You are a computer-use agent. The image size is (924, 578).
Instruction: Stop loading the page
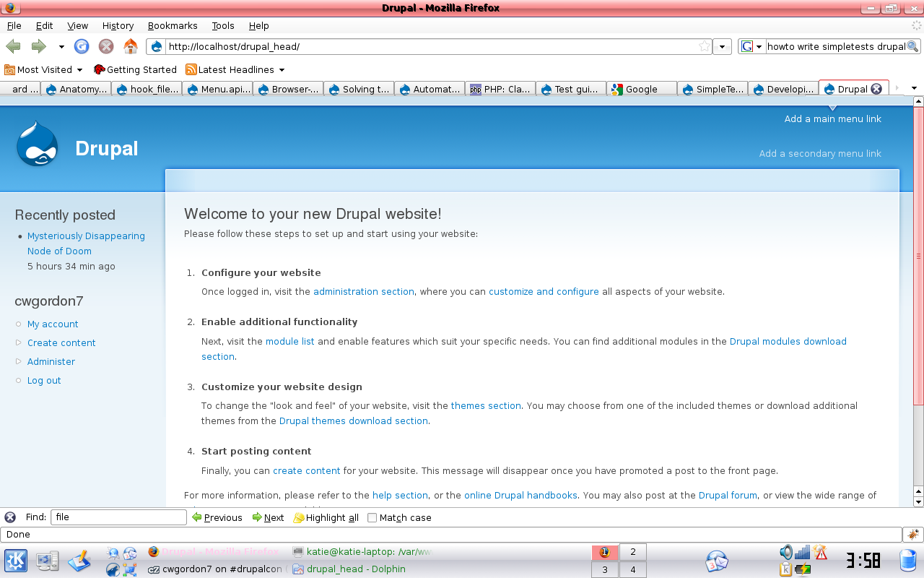coord(106,46)
